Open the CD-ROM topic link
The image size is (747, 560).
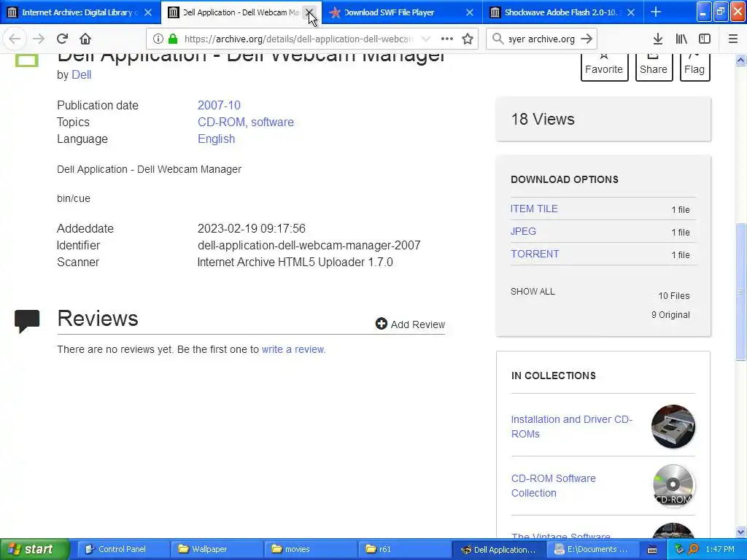click(222, 122)
